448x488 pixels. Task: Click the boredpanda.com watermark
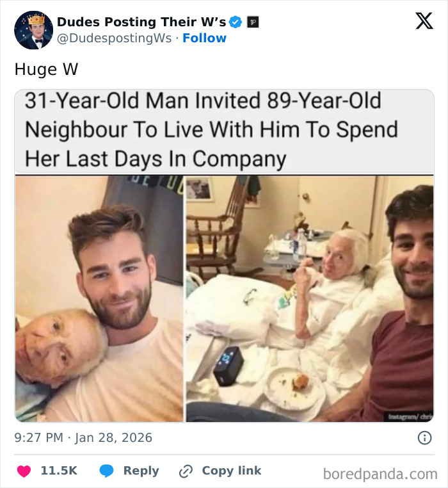click(x=380, y=474)
